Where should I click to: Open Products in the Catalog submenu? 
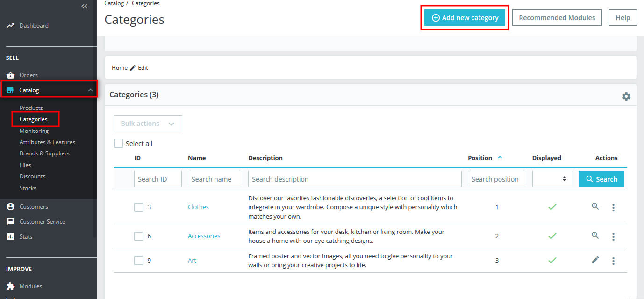point(31,108)
